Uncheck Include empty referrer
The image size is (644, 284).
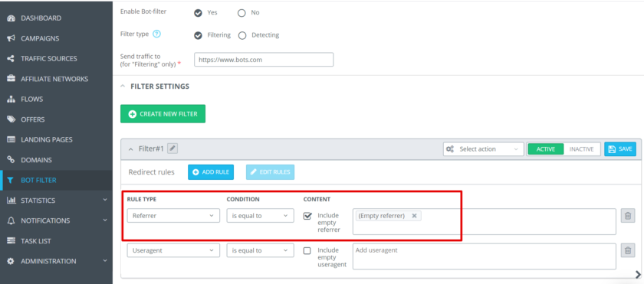(x=307, y=216)
